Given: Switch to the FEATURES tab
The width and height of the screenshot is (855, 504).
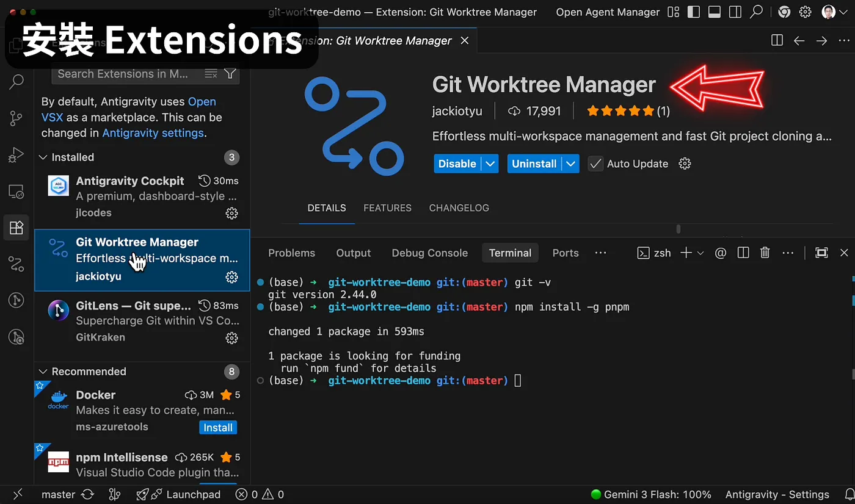Looking at the screenshot, I should [387, 208].
